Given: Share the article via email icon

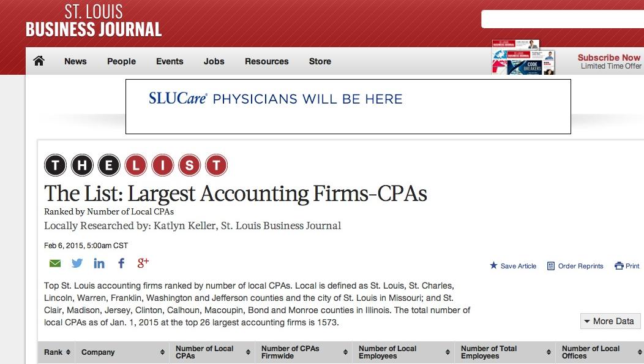Looking at the screenshot, I should click(55, 263).
